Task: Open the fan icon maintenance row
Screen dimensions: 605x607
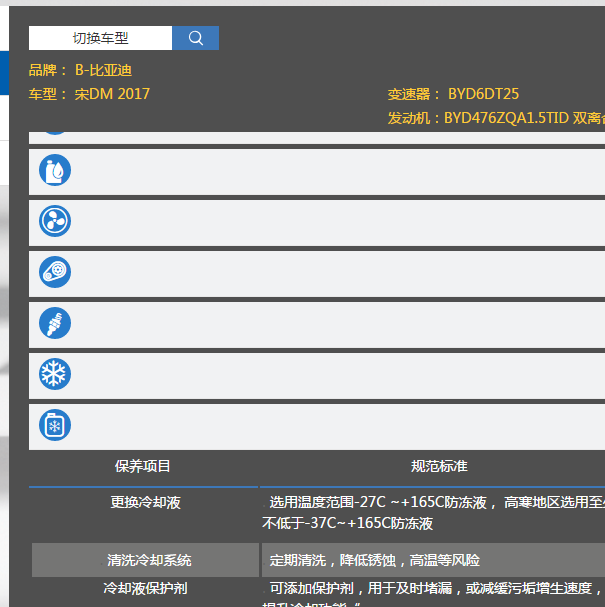Action: [317, 223]
